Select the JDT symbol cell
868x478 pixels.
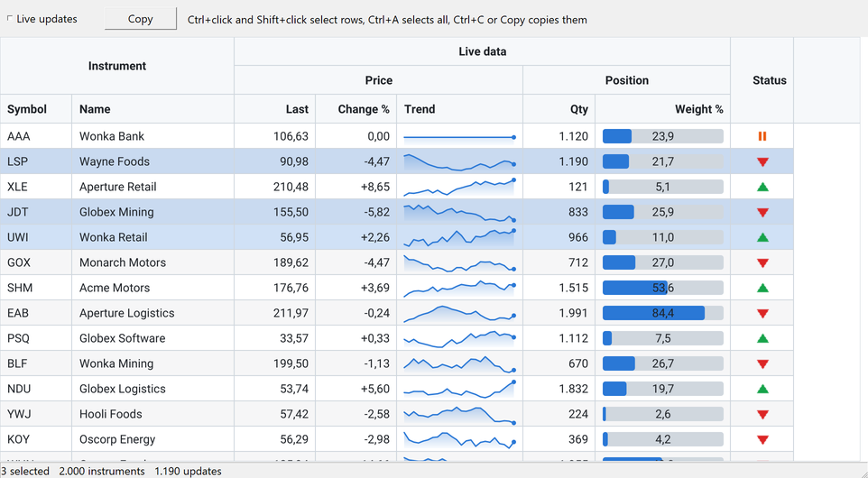pos(36,212)
